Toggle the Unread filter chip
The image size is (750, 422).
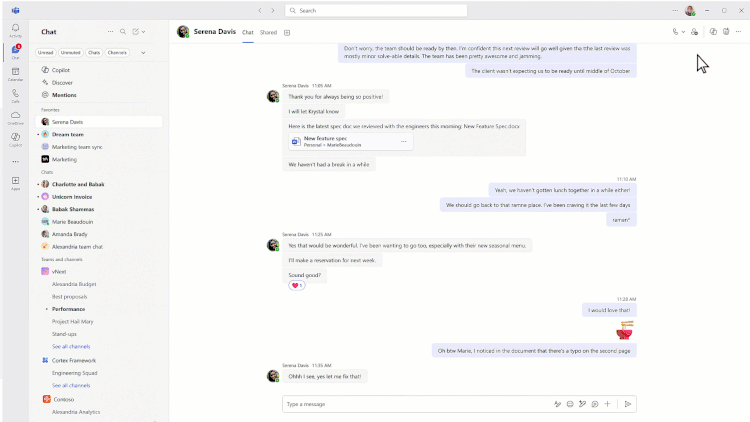tap(46, 52)
